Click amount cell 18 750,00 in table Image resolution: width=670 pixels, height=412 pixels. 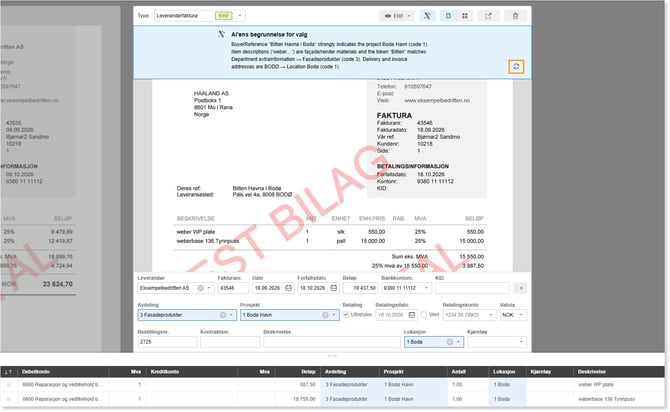(x=304, y=399)
